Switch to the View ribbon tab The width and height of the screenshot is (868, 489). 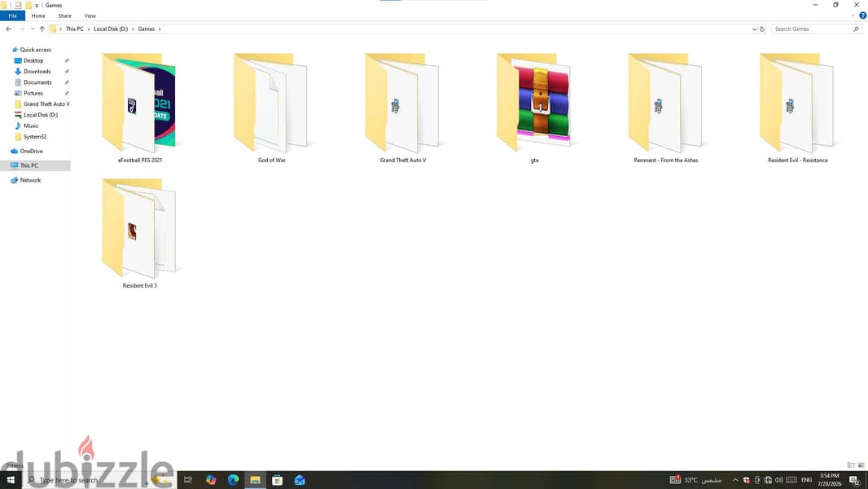(x=90, y=16)
